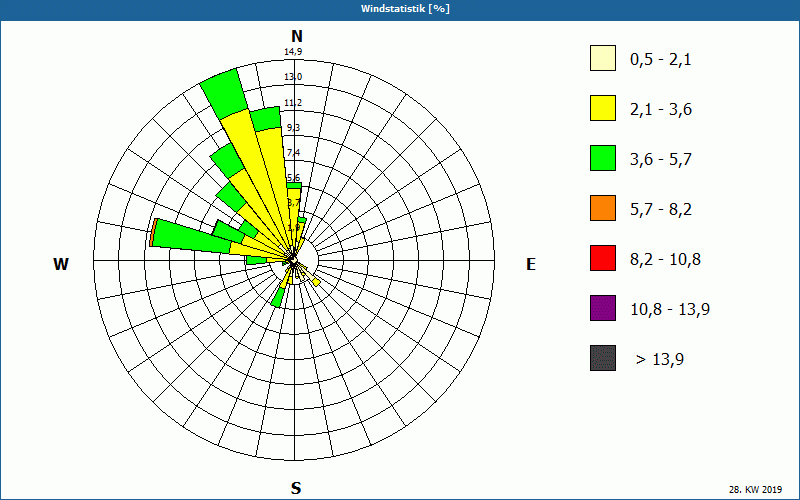Click the S compass label

(x=296, y=488)
